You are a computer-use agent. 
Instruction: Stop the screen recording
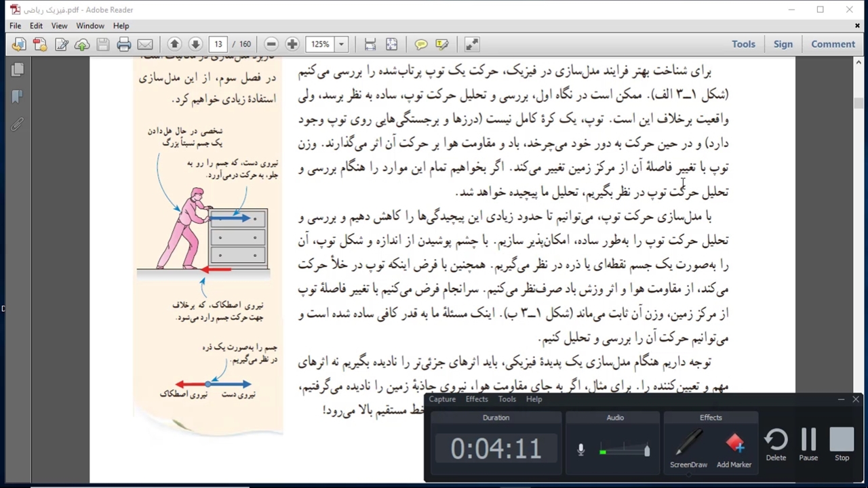coord(842,445)
